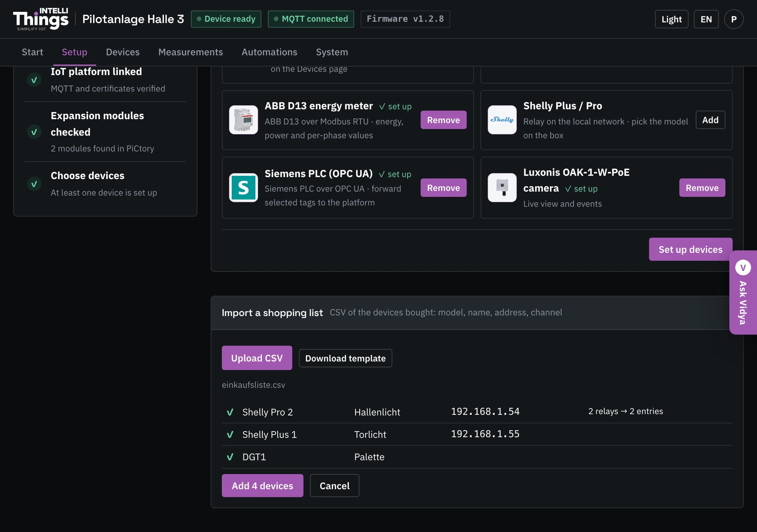This screenshot has height=532, width=757.
Task: Click the Siemens PLC (OPC UA) title
Action: click(x=319, y=173)
